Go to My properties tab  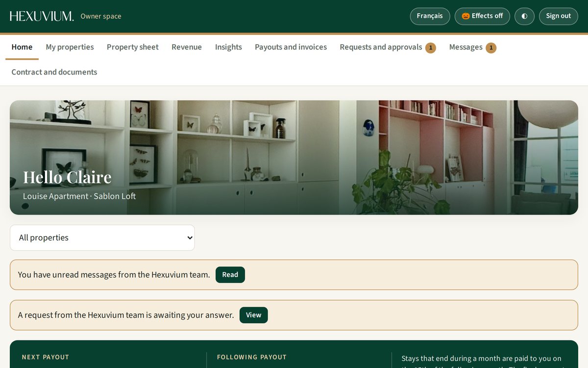70,47
